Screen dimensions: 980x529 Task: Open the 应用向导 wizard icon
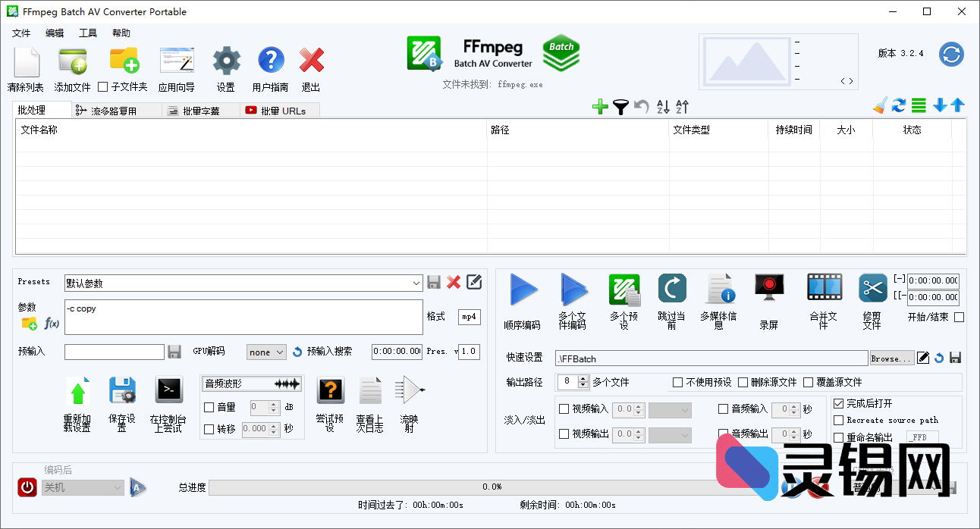[x=176, y=61]
